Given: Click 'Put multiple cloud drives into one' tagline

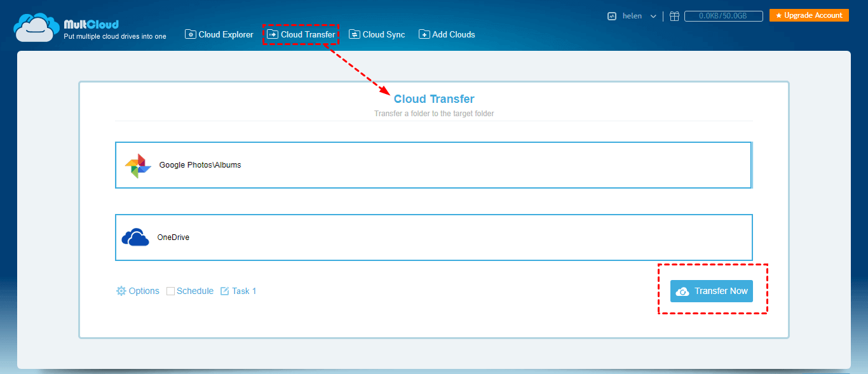Looking at the screenshot, I should pyautogui.click(x=115, y=37).
